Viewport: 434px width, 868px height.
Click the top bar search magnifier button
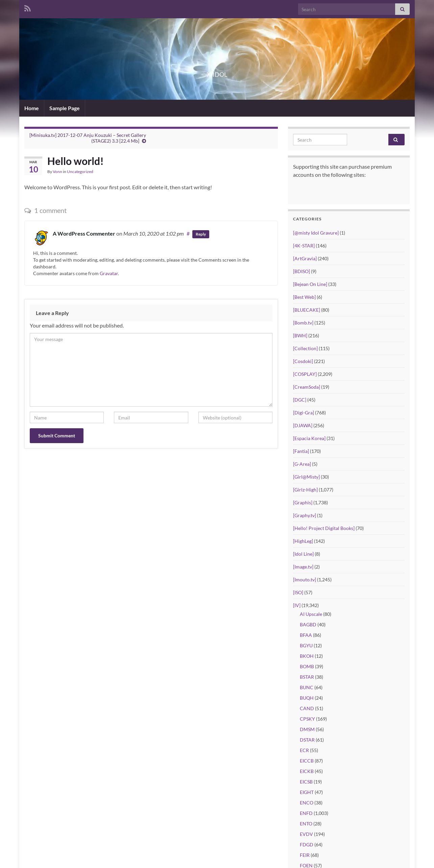tap(402, 9)
